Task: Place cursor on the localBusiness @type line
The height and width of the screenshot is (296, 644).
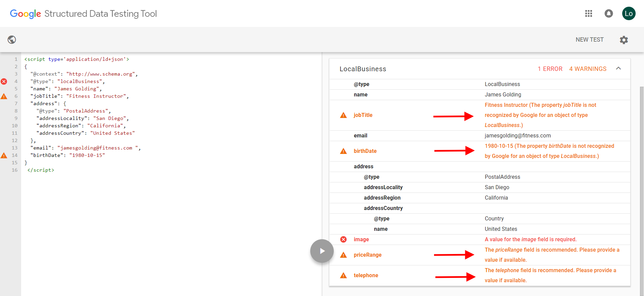Action: (67, 81)
